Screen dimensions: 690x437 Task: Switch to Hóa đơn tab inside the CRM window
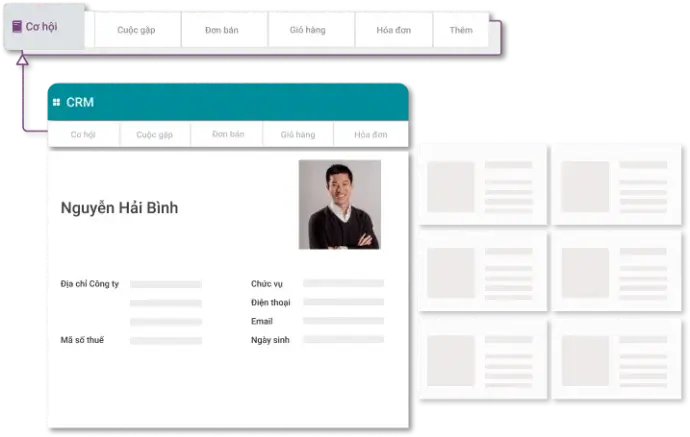pyautogui.click(x=370, y=135)
